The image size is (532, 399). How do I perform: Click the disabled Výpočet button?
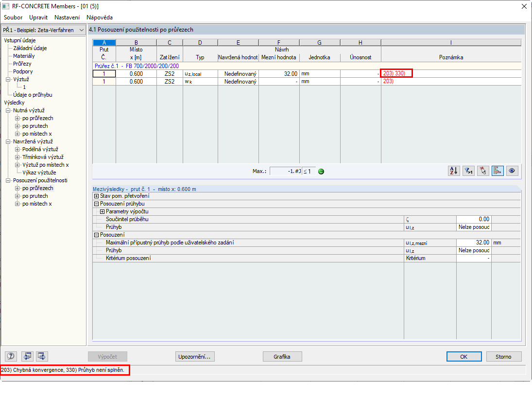point(107,357)
